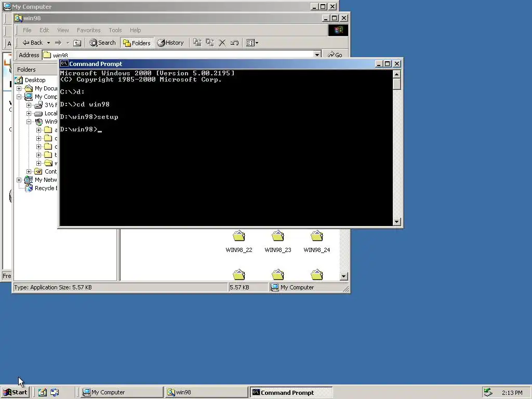This screenshot has width=532, height=399.
Task: Click the Back arrow in win98 window
Action: coord(32,43)
